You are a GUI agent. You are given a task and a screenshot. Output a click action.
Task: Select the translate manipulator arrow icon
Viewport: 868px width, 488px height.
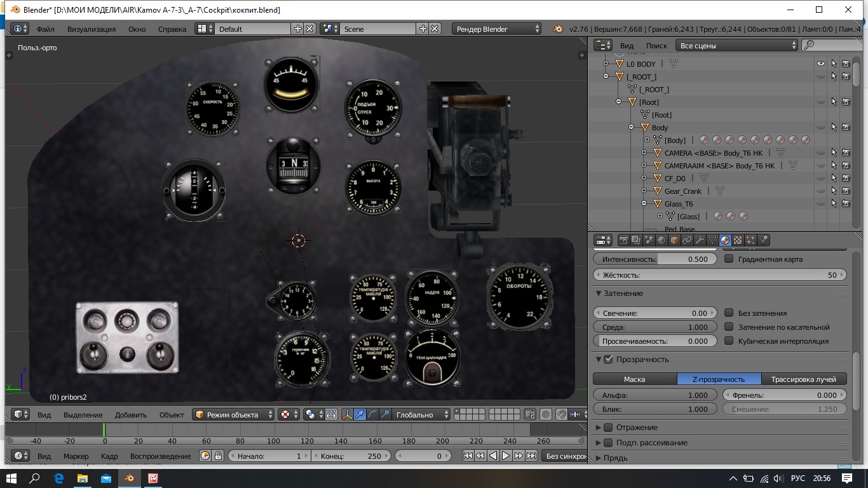point(360,414)
